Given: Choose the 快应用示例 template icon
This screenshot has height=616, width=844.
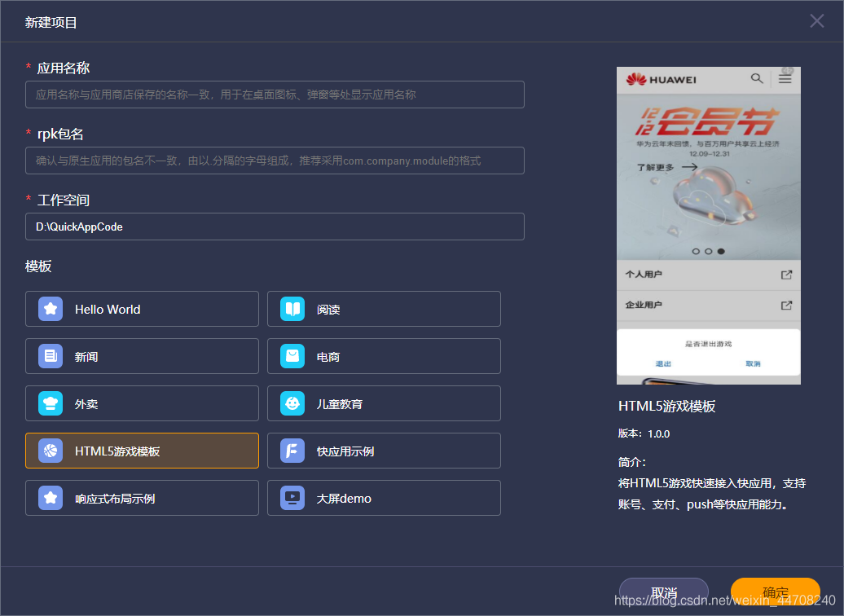Looking at the screenshot, I should pos(292,451).
